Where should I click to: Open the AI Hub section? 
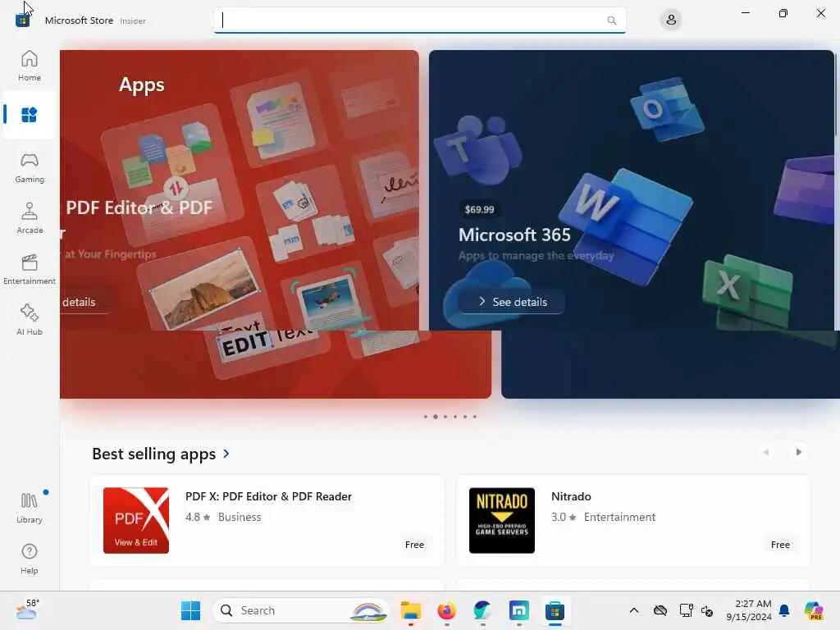(x=30, y=320)
